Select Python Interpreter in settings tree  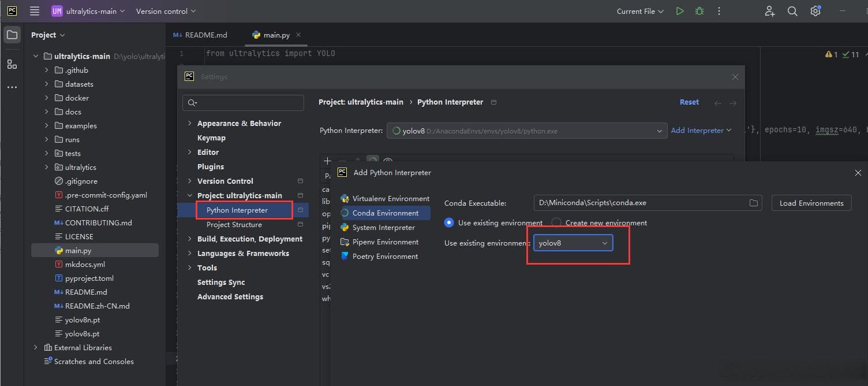click(x=237, y=210)
